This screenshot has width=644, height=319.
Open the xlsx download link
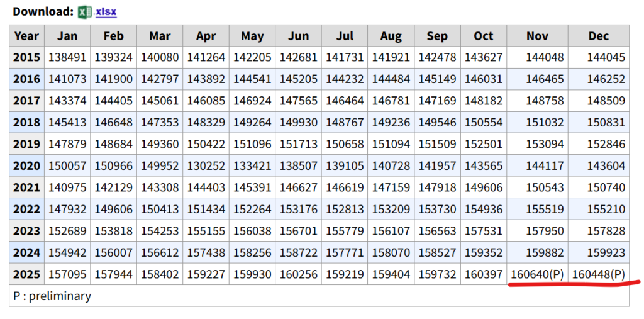(x=106, y=11)
